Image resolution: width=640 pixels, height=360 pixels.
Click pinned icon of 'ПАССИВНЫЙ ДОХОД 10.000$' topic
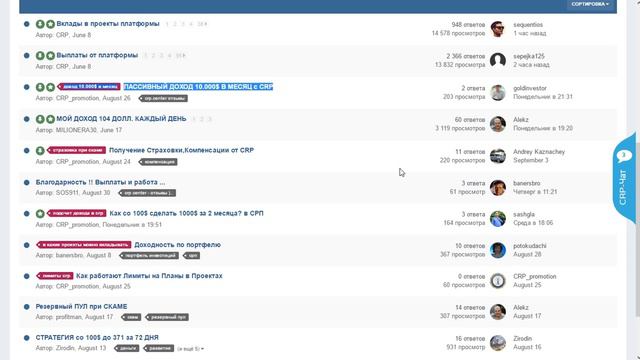tap(40, 87)
